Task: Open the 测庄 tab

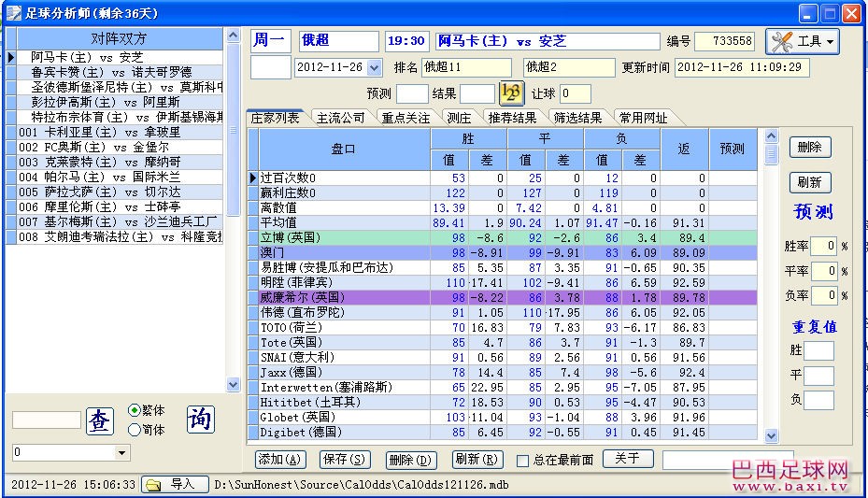Action: click(459, 118)
